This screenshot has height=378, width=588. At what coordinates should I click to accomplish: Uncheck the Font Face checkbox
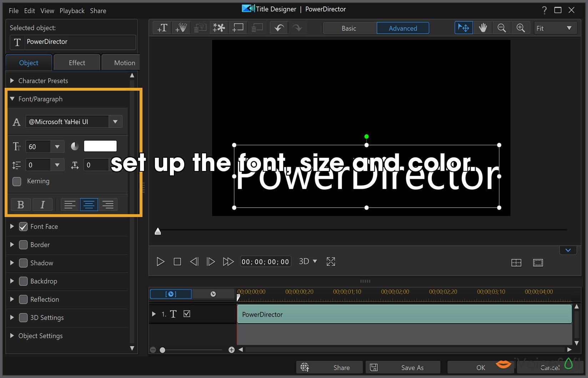(23, 227)
